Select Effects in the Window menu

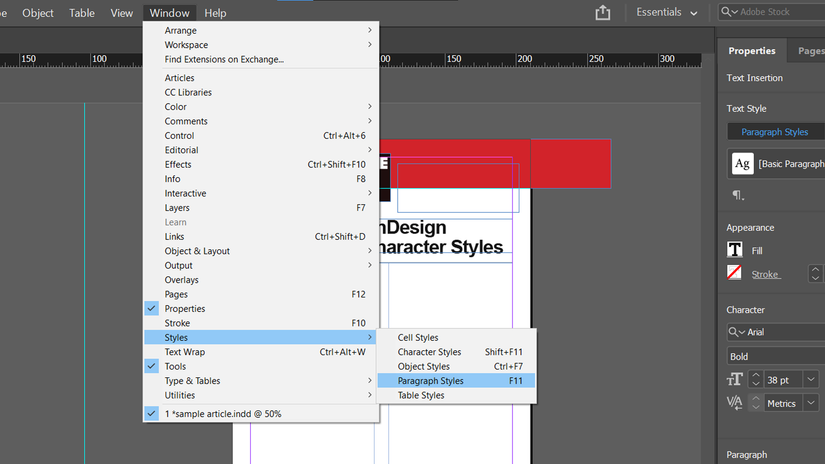pos(261,165)
